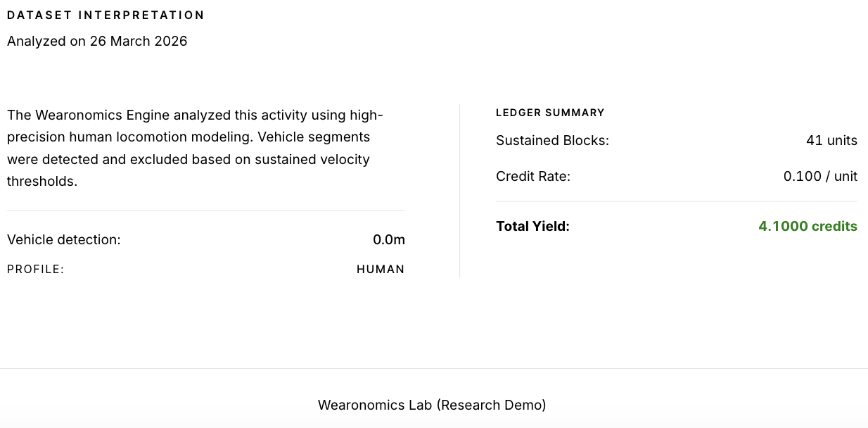Viewport: 868px width, 428px height.
Task: Select the Total Yield label
Action: coord(532,226)
